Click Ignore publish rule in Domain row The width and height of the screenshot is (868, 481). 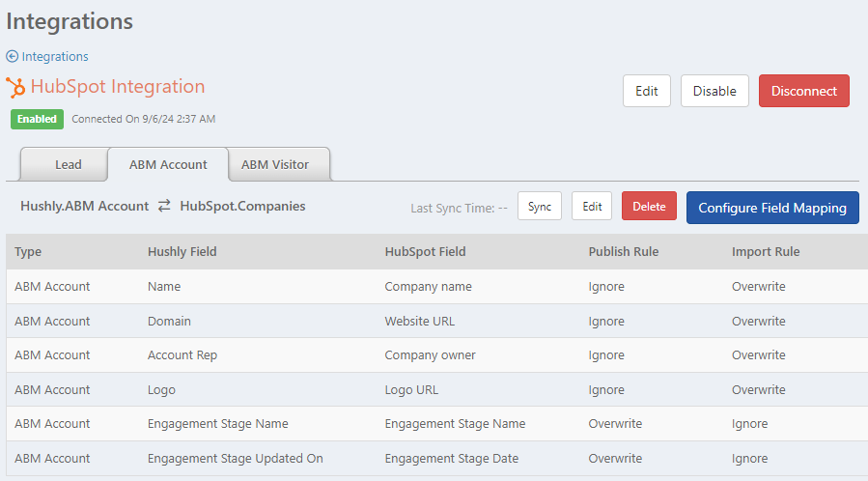[606, 321]
